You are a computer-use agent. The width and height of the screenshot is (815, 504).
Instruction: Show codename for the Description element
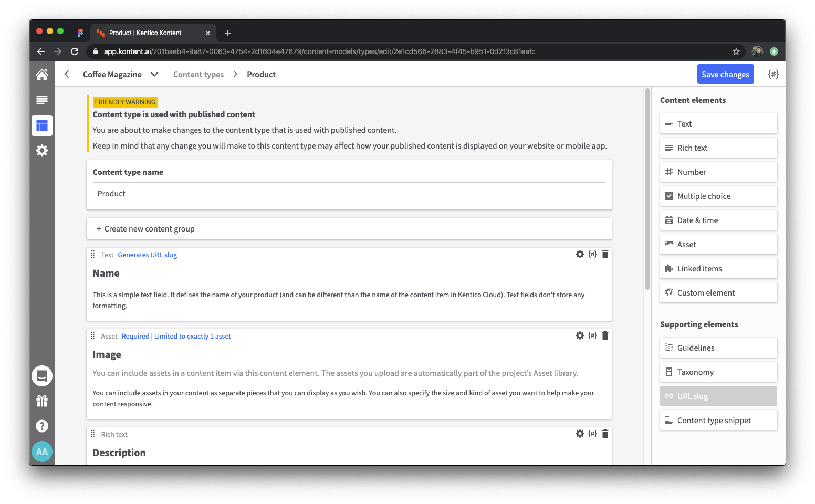click(592, 434)
